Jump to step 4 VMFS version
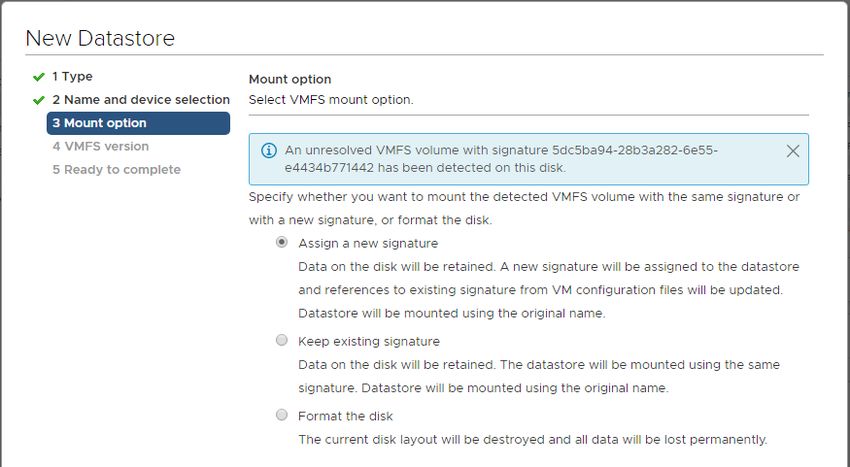The width and height of the screenshot is (850, 467). click(100, 146)
